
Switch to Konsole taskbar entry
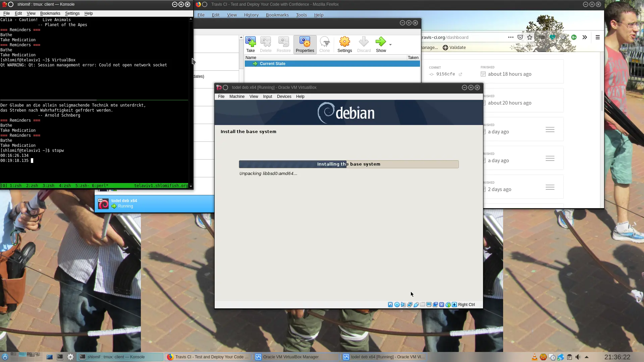pos(120,357)
